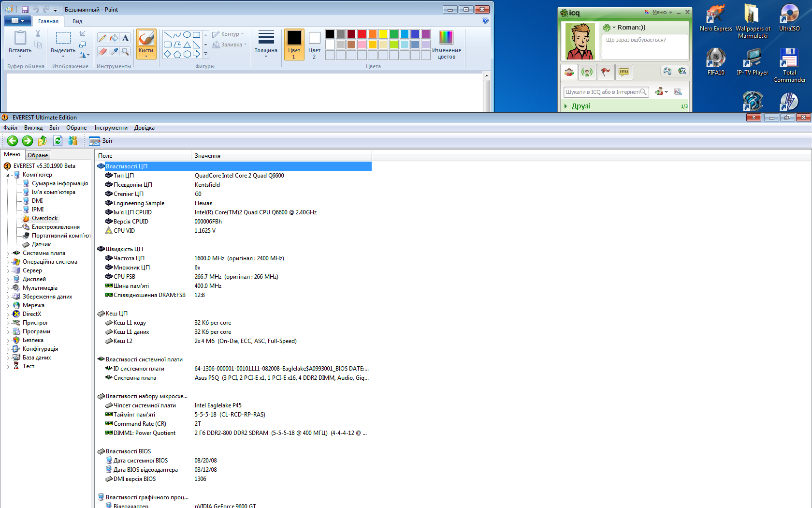Pick the red color swatch
Viewport: 812px width, 508px height.
point(362,34)
